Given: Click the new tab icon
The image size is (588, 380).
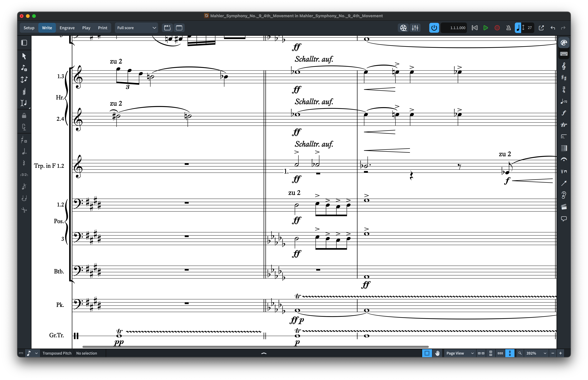Looking at the screenshot, I should [x=168, y=28].
